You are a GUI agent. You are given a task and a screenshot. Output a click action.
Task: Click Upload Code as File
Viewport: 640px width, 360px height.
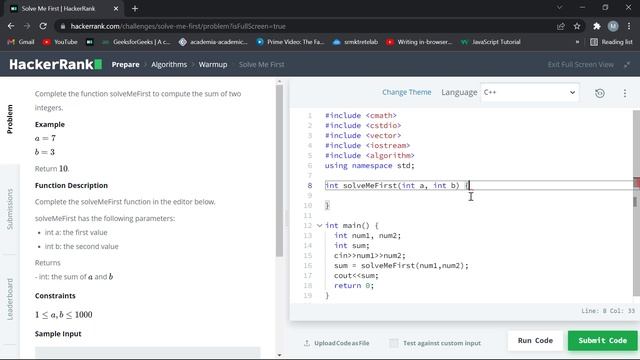click(x=337, y=343)
